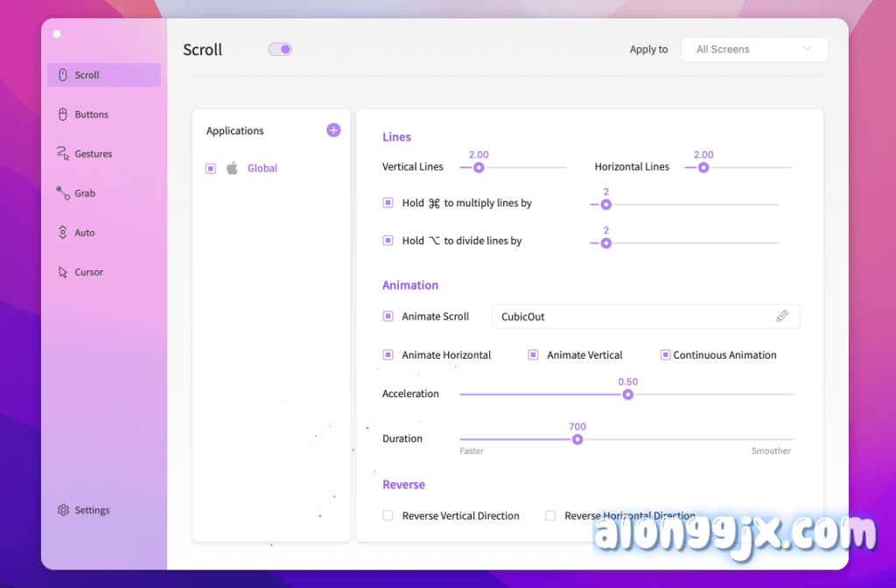Click the Scroll mouse icon in sidebar

click(x=63, y=75)
